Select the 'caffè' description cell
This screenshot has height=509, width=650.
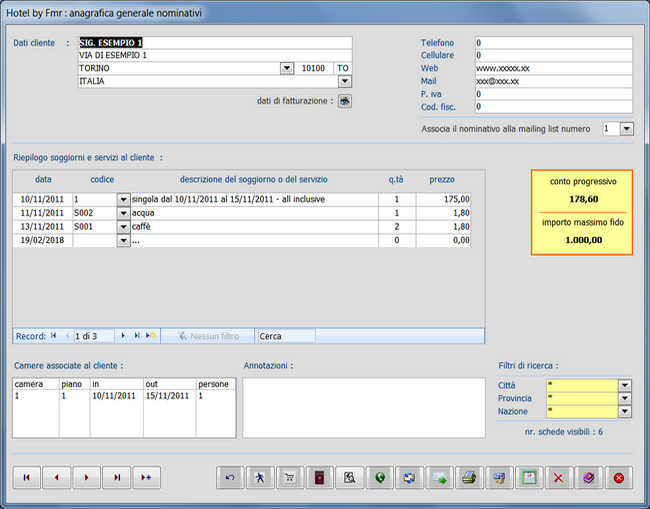click(255, 227)
